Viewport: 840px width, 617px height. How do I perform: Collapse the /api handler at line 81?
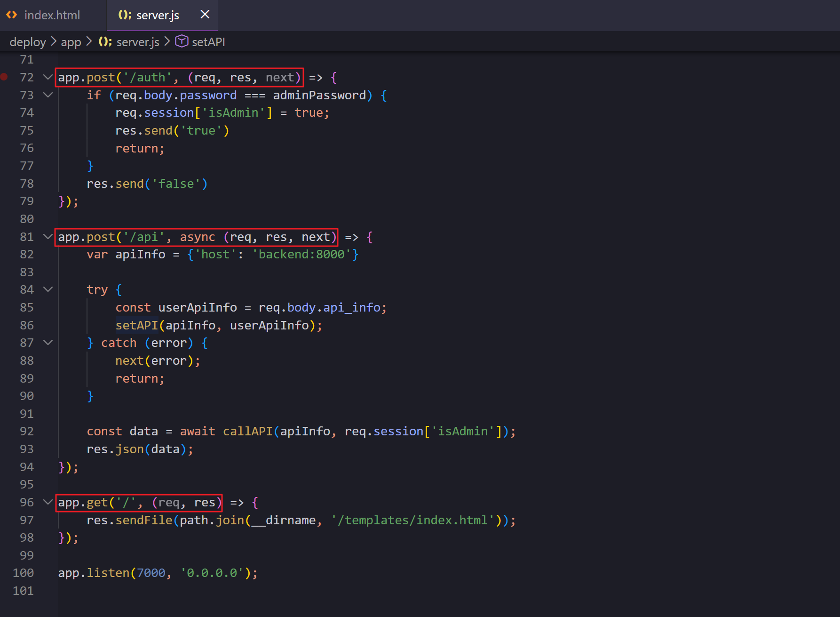pyautogui.click(x=48, y=237)
